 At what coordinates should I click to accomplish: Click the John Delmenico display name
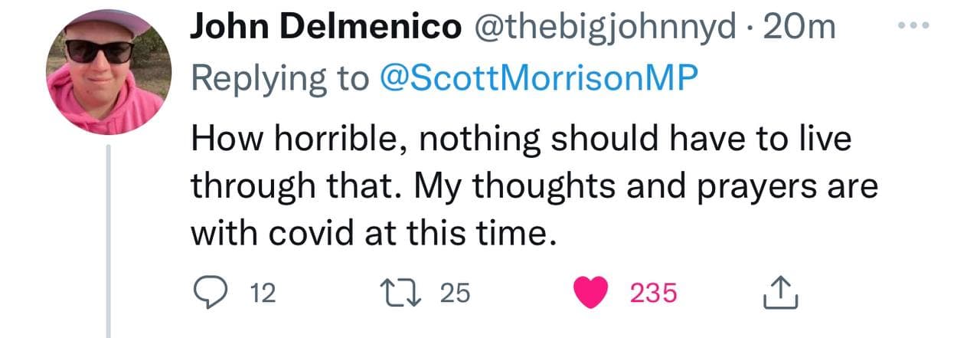pyautogui.click(x=325, y=28)
